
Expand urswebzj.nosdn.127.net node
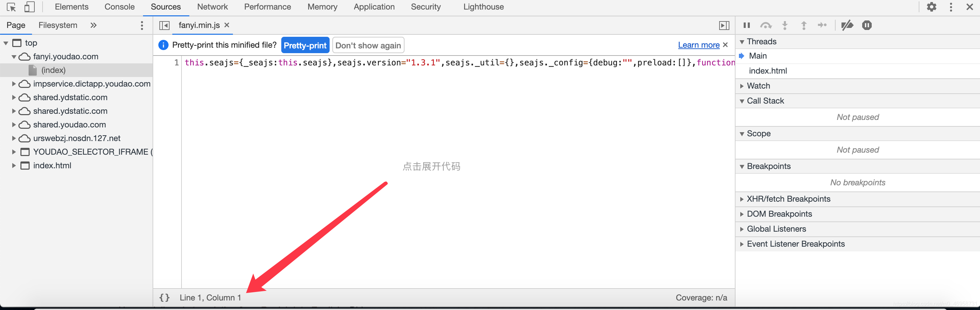point(14,138)
